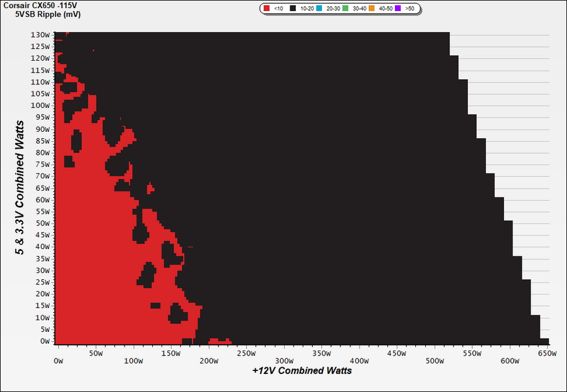Image resolution: width=567 pixels, height=392 pixels.
Task: Click the '30-40' legend label
Action: pos(360,8)
